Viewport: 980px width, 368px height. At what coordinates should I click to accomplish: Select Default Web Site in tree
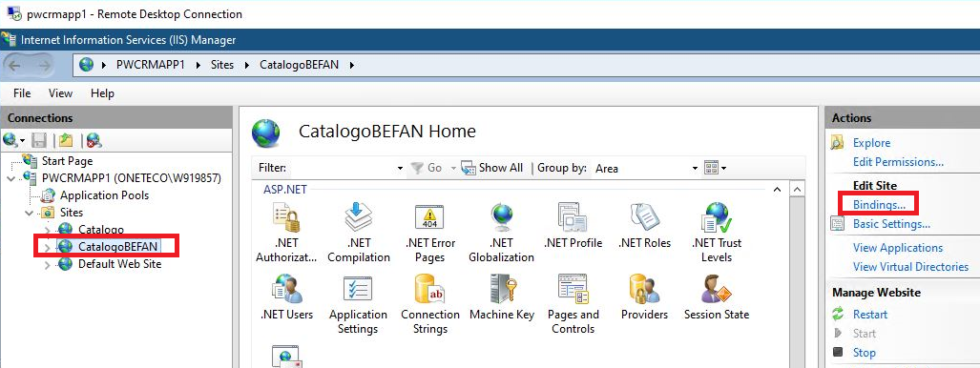pos(119,264)
